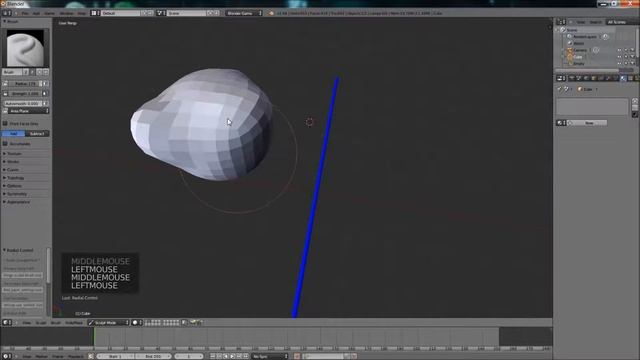
Task: Click the OpenGL render icon in the 3D view header
Action: pos(193,322)
